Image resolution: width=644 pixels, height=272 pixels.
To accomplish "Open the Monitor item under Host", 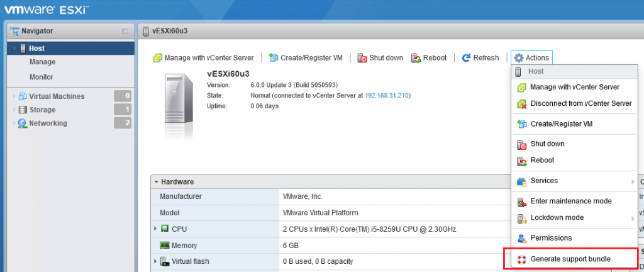I will (42, 77).
